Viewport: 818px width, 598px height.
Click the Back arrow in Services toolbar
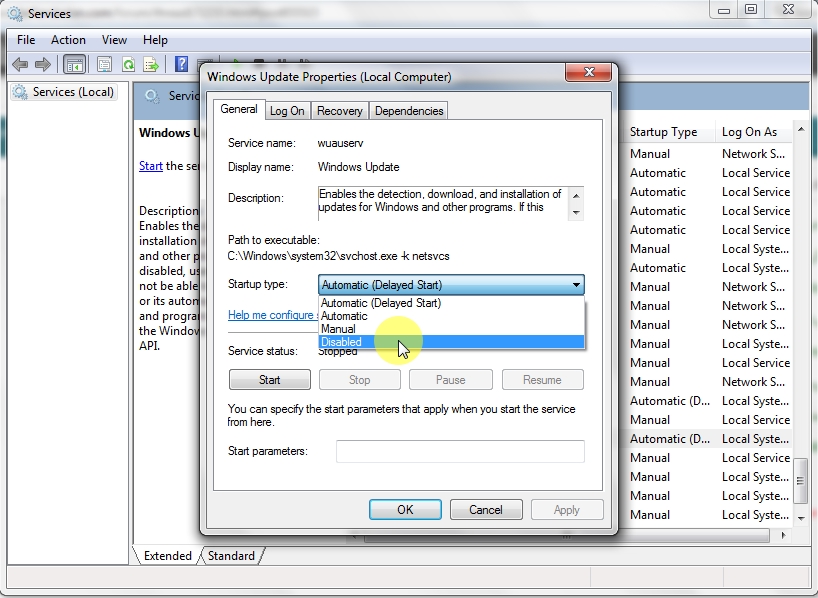click(x=20, y=65)
